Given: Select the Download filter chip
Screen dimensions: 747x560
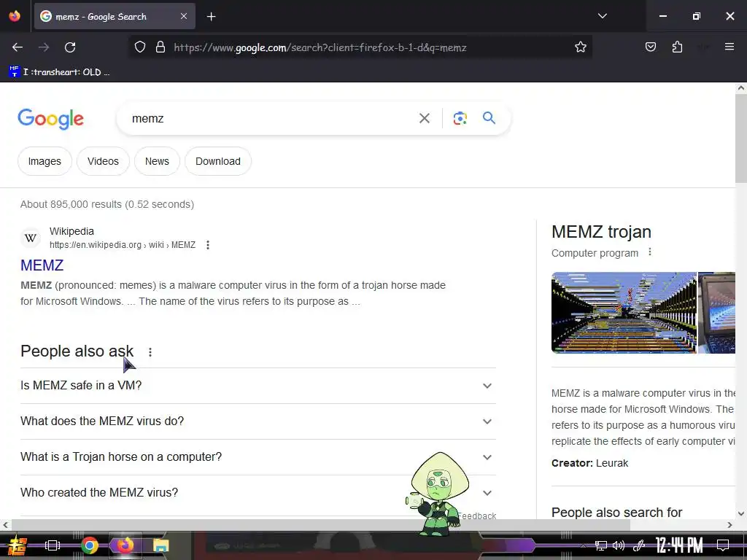Looking at the screenshot, I should [218, 161].
